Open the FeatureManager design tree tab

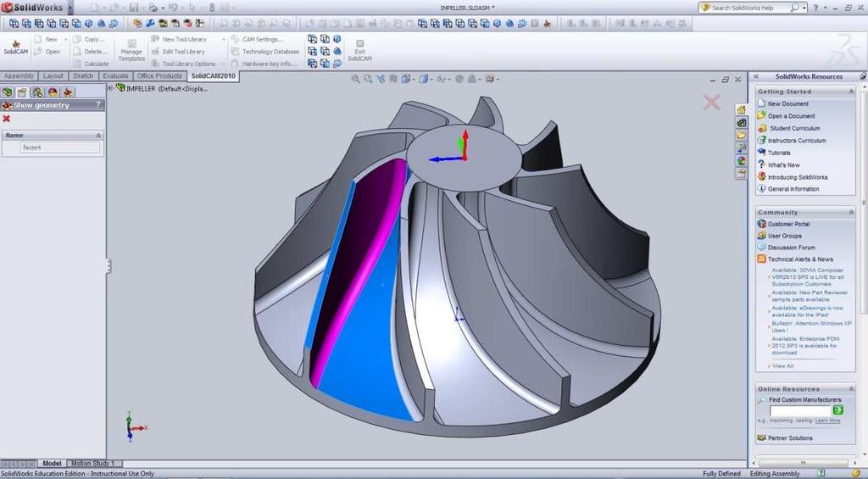[8, 92]
